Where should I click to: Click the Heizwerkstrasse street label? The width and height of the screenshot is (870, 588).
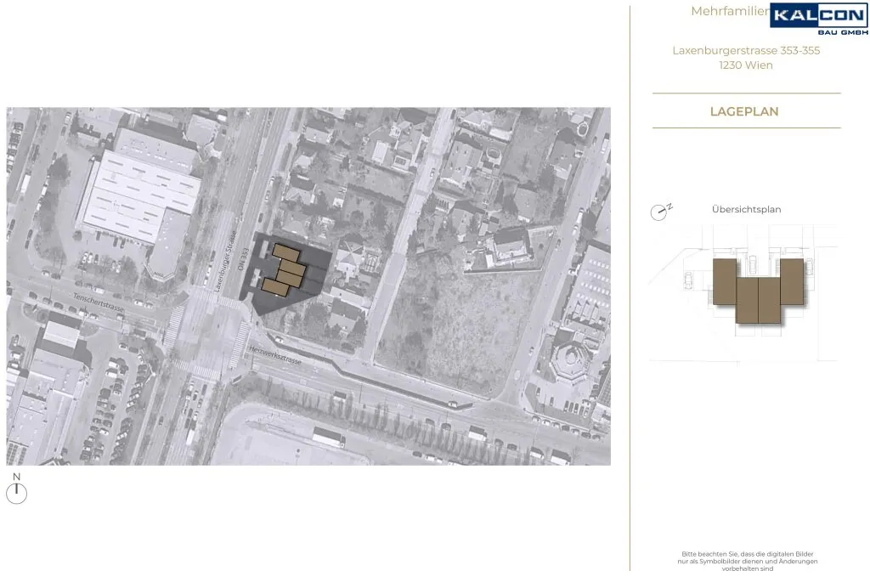(x=274, y=355)
